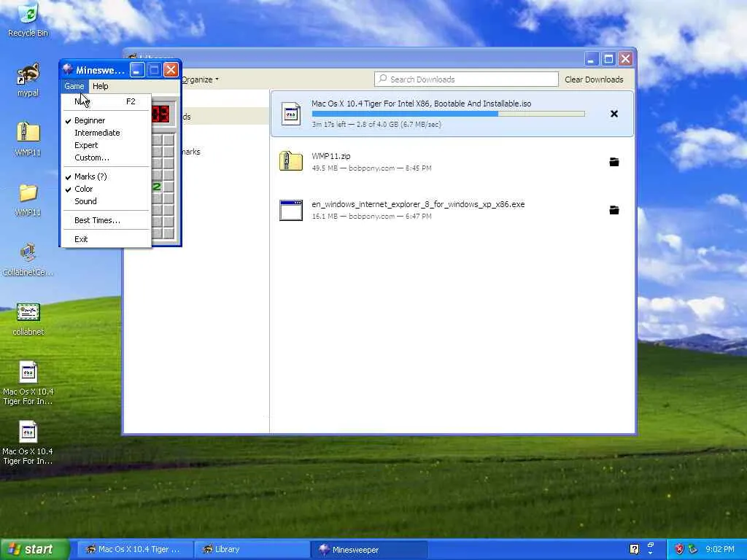
Task: Click the Internet Explorer exe file icon
Action: click(x=290, y=210)
